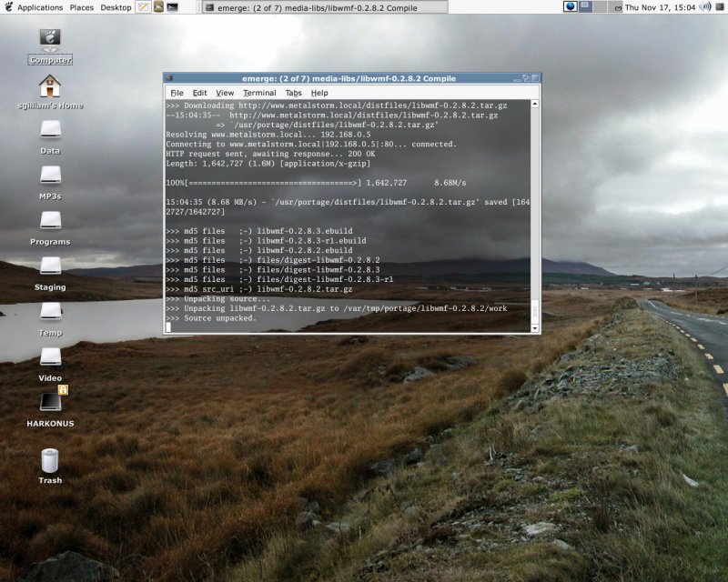Launch the terminal from top panel launcher
The width and height of the screenshot is (728, 582).
pyautogui.click(x=172, y=6)
